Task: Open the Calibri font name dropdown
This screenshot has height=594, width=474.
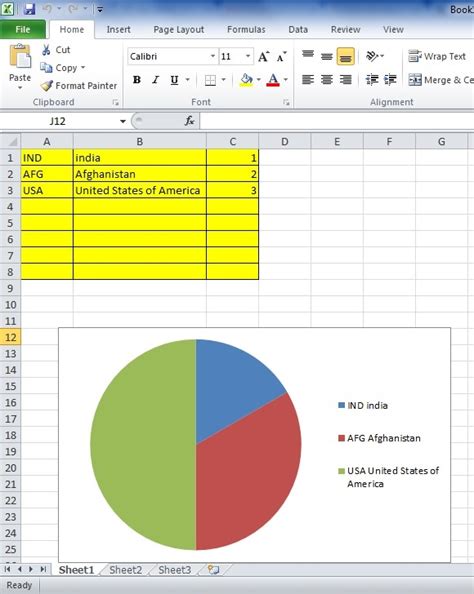Action: click(x=213, y=56)
